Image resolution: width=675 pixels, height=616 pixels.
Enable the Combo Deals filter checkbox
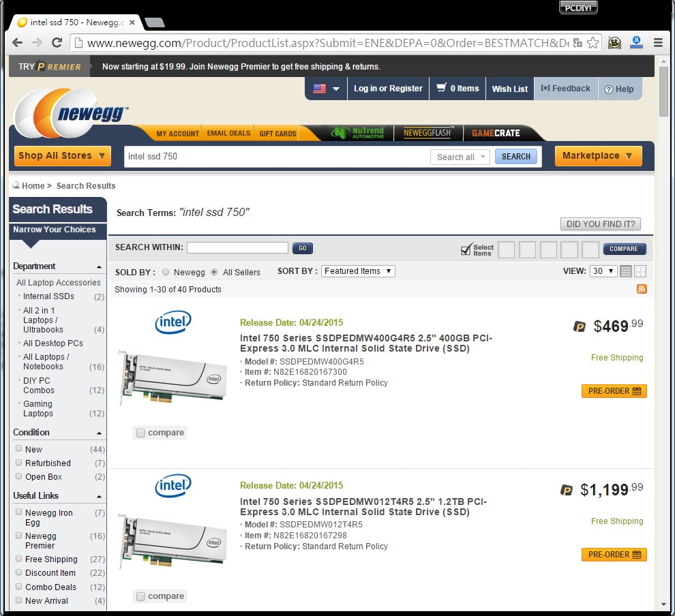click(x=18, y=586)
